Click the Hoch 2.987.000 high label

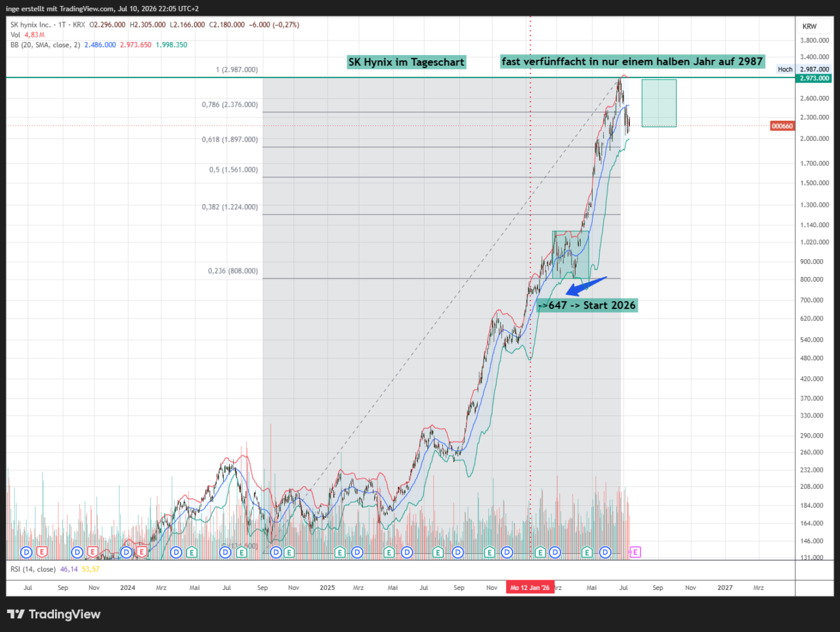click(x=804, y=69)
